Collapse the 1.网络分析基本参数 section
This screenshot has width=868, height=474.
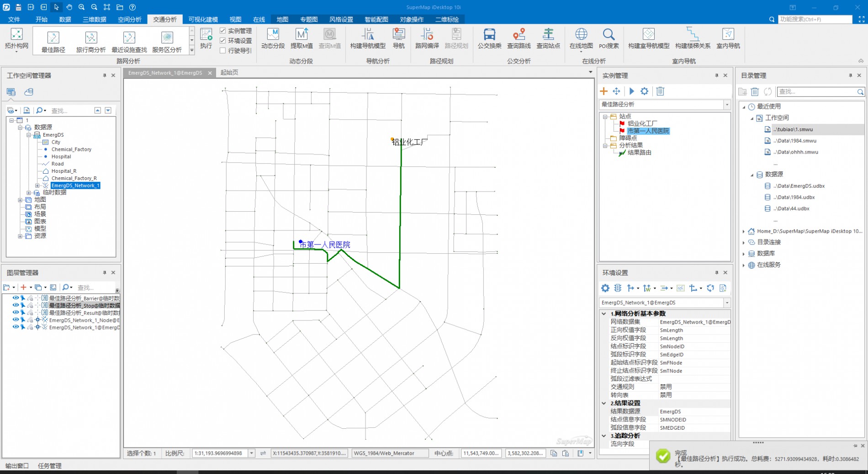click(x=604, y=314)
